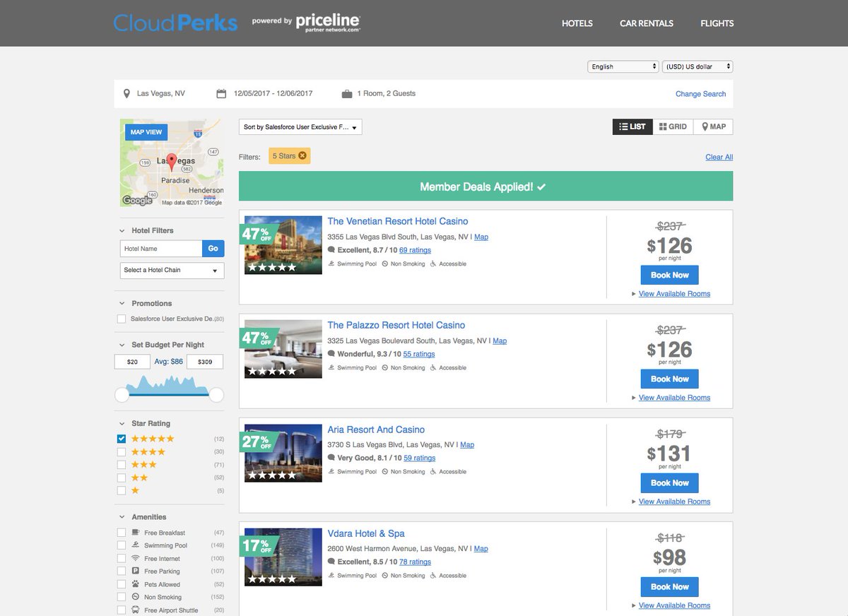Check the Free Parking amenity checkbox
Viewport: 848px width, 616px height.
(x=122, y=571)
